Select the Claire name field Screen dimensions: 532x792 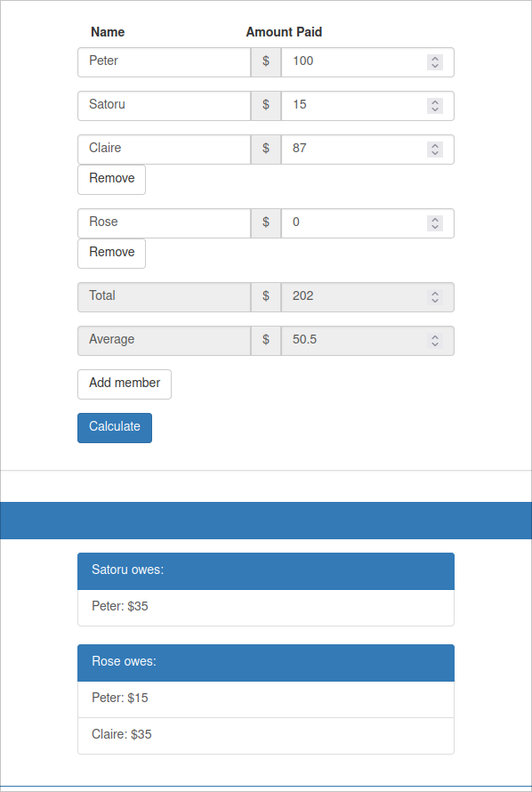(x=164, y=149)
